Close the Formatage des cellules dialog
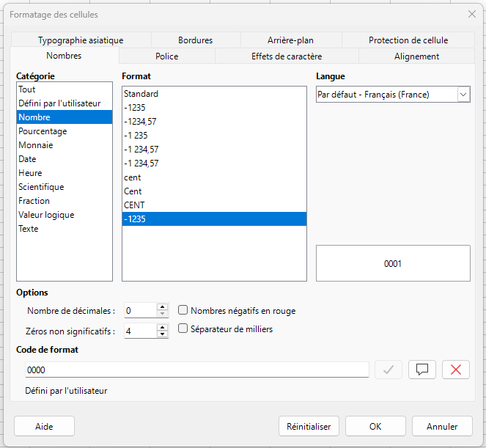The image size is (486, 448). click(x=471, y=14)
